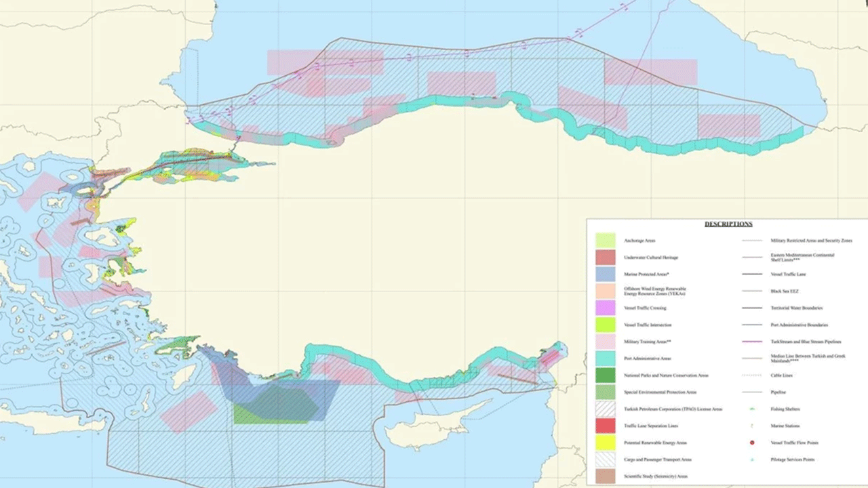Viewport: 868px width, 488px height.
Task: Click the hatched TPAO License Areas symbol
Action: tap(605, 409)
